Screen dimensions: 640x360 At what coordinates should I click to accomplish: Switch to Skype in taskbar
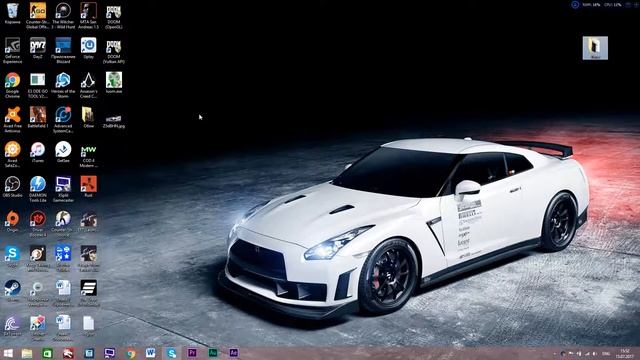tap(171, 353)
